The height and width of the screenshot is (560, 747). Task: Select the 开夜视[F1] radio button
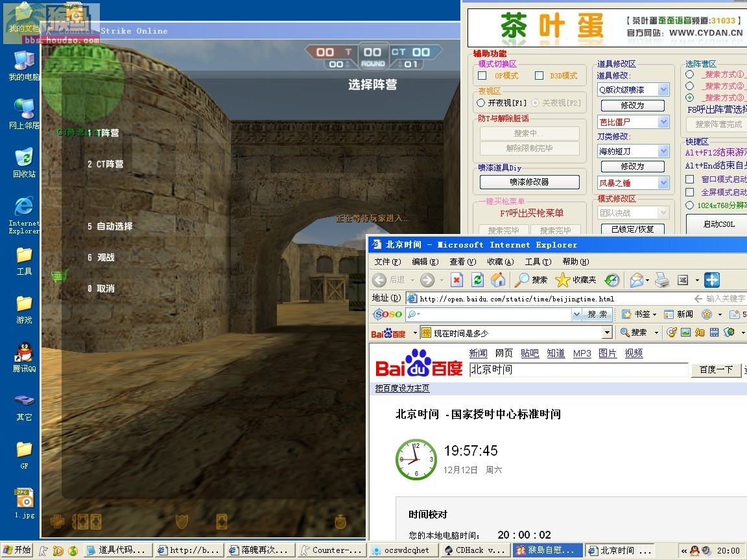pos(480,103)
